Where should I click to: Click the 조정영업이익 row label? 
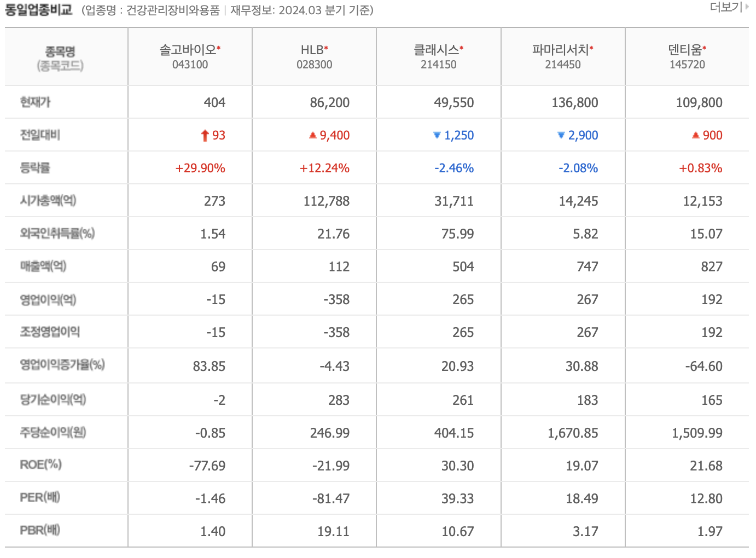point(50,332)
